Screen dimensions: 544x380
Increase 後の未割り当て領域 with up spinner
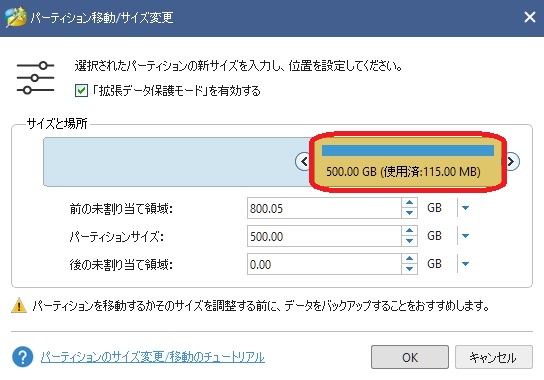[409, 259]
